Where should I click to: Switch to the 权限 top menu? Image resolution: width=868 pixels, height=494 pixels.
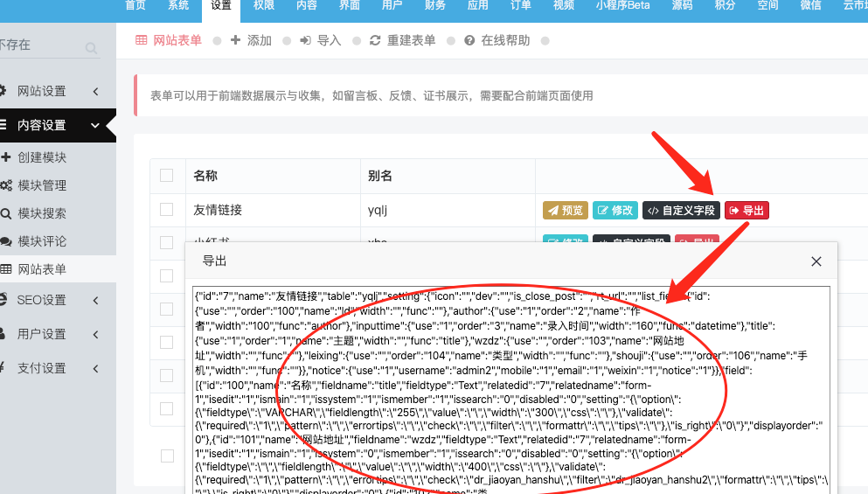coord(263,5)
